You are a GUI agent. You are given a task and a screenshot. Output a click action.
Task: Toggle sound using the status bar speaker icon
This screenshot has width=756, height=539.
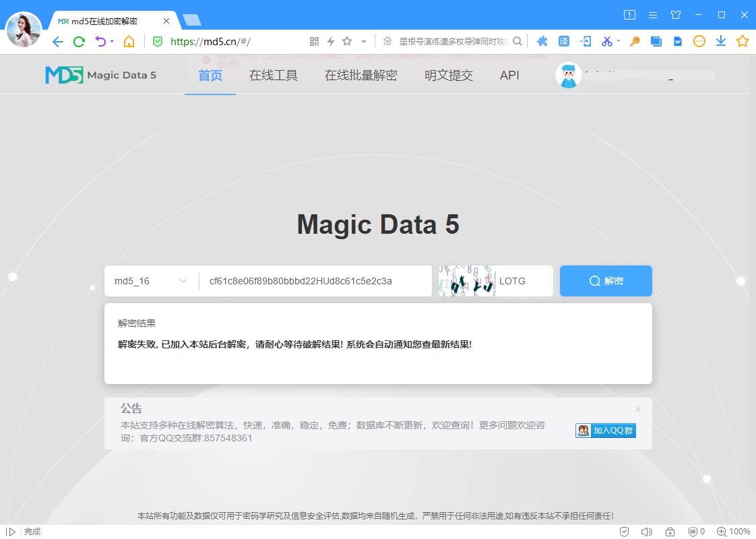pyautogui.click(x=646, y=532)
